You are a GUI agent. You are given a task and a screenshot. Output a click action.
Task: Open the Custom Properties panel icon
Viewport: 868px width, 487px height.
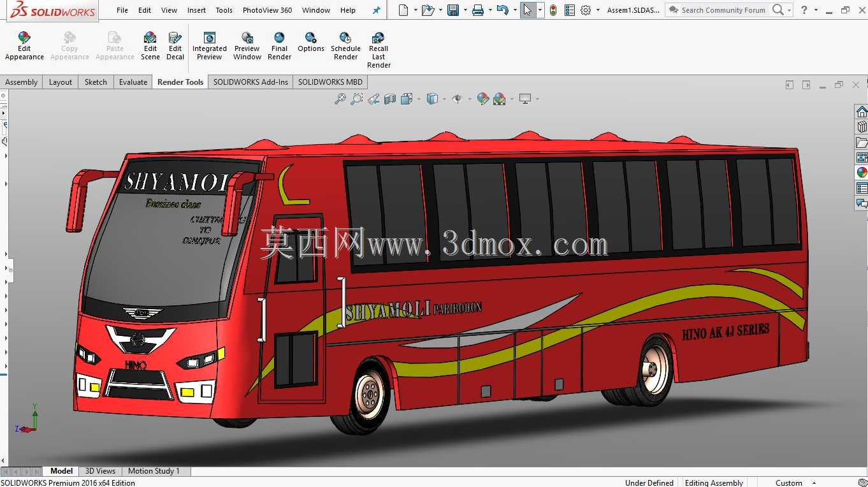tap(862, 188)
